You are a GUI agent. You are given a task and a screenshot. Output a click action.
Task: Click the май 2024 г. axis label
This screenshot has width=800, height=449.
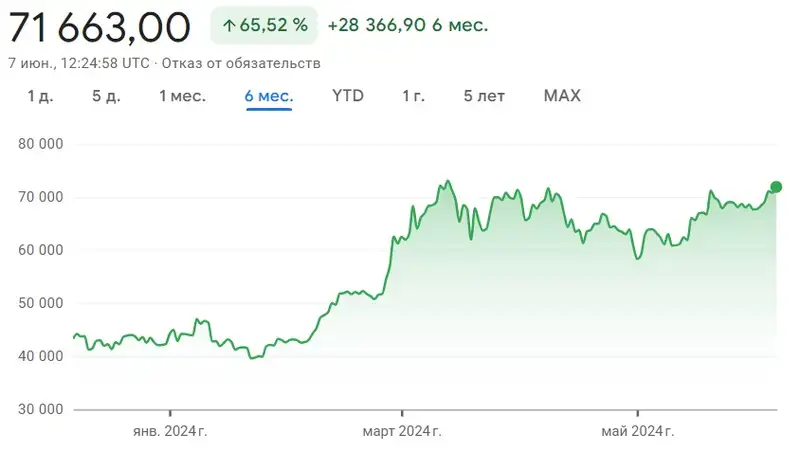point(637,432)
